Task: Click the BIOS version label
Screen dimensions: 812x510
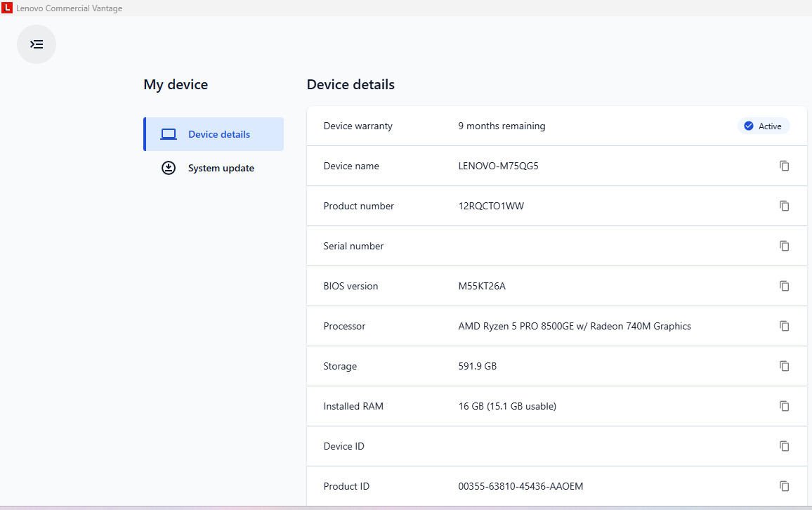Action: [x=351, y=286]
